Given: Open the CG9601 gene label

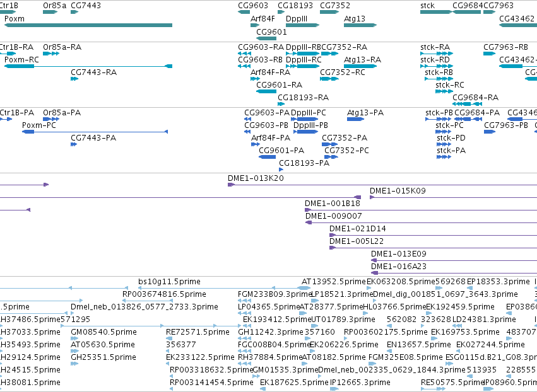Looking at the screenshot, I should coord(271,32).
